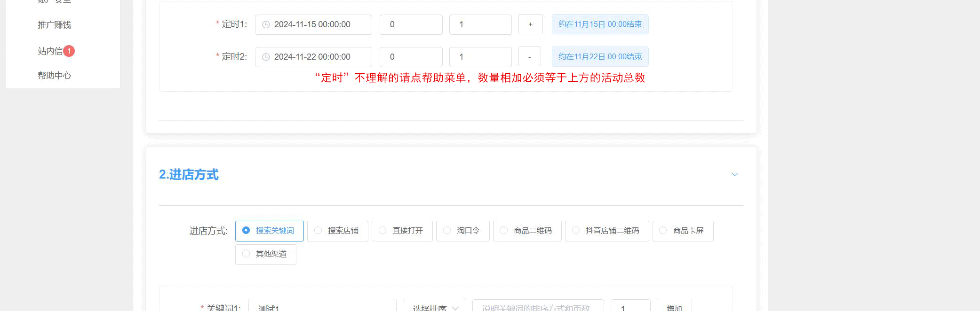Open 站内信 in the sidebar menu
Viewport: 980px width, 311px height.
50,51
